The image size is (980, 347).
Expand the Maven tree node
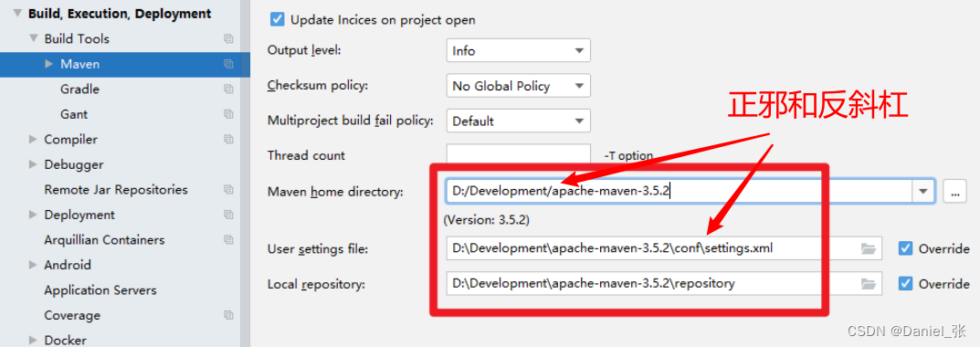(x=49, y=64)
